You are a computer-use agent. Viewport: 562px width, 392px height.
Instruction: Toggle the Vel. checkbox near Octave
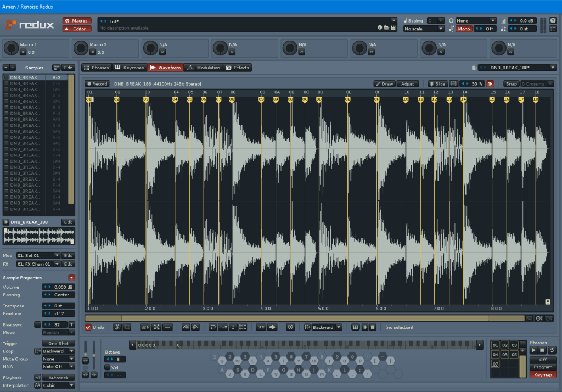click(x=108, y=367)
